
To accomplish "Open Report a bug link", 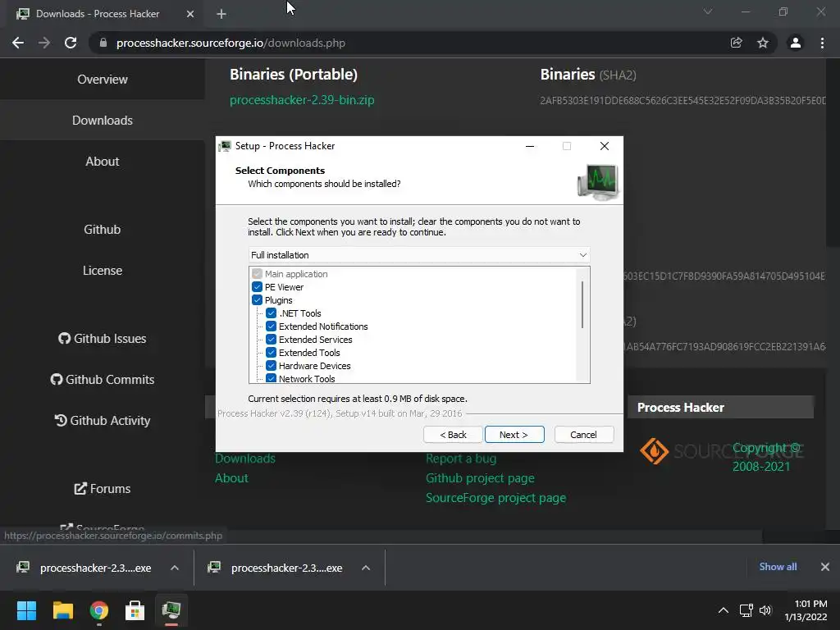I will 461,459.
